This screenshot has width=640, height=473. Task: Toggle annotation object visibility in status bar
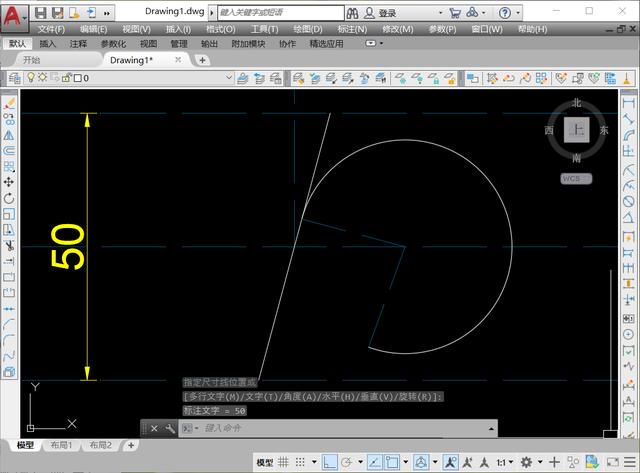[x=451, y=462]
